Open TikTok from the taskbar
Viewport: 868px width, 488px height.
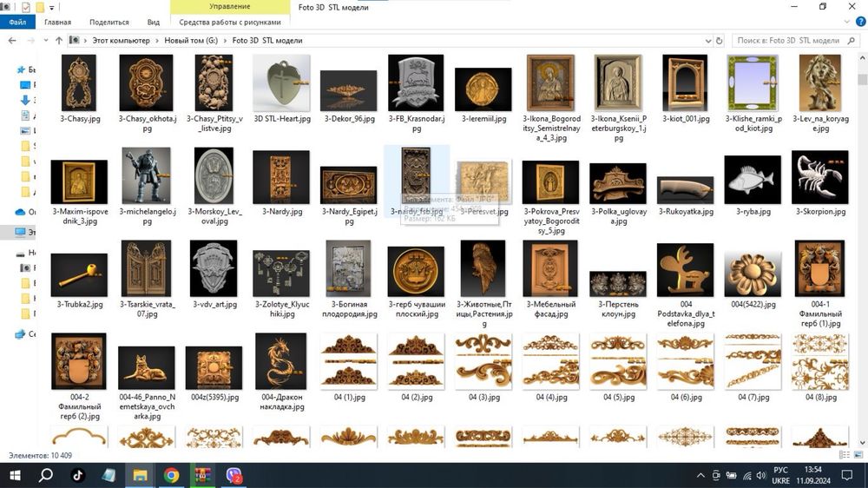coord(77,475)
